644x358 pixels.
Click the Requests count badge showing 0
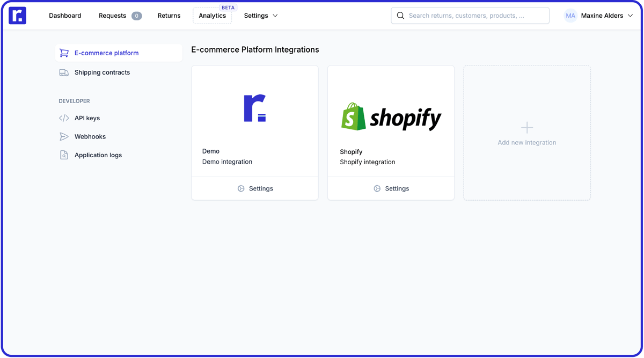point(137,16)
